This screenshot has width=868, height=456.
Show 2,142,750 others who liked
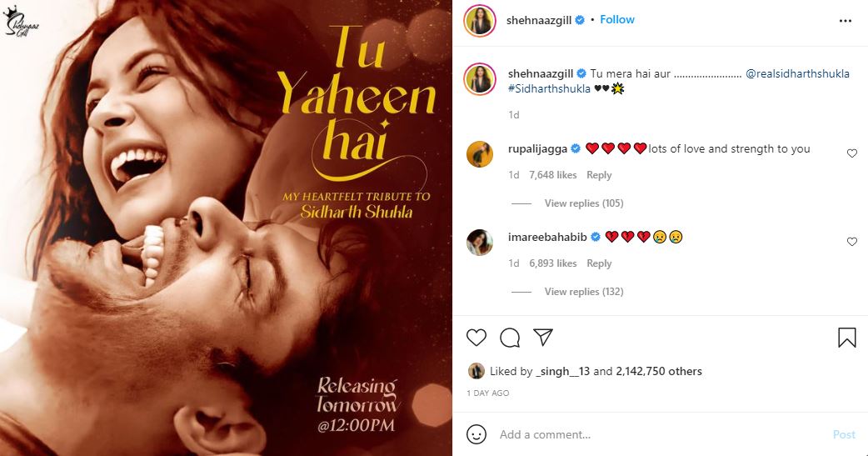[x=659, y=371]
